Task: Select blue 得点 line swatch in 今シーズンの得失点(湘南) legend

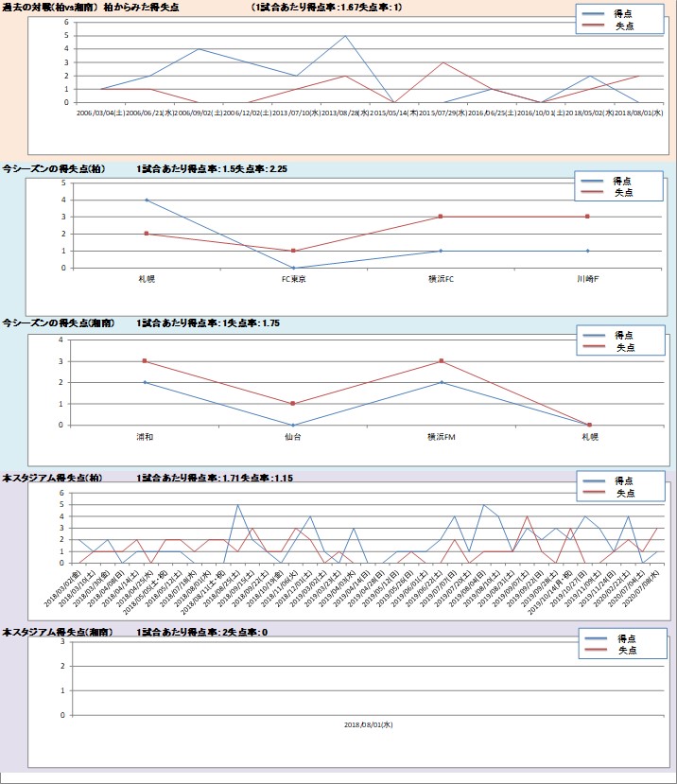Action: [595, 336]
